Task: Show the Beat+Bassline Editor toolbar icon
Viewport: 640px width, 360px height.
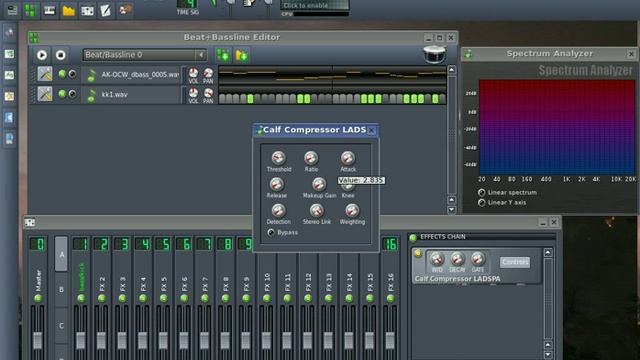Action: (31, 10)
